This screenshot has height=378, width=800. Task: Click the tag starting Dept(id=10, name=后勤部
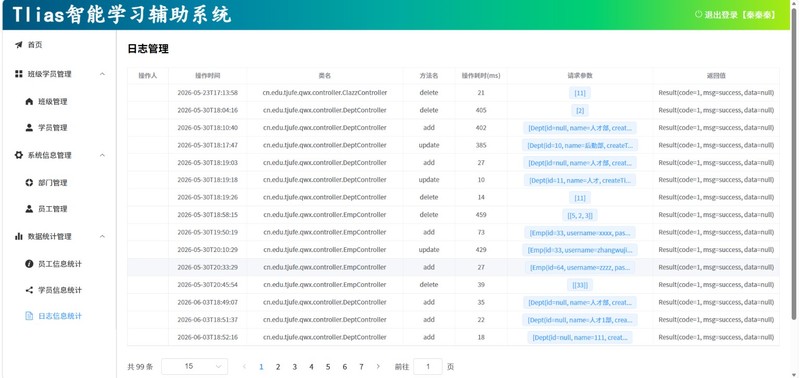point(580,145)
